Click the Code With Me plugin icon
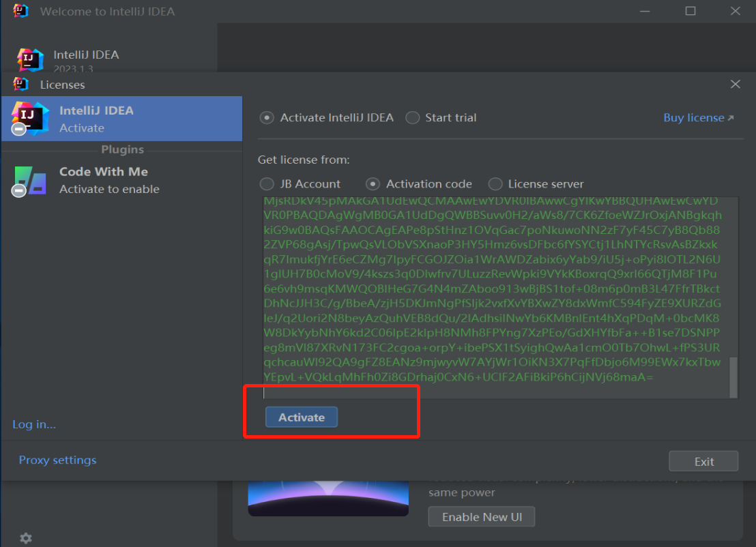 (x=29, y=181)
